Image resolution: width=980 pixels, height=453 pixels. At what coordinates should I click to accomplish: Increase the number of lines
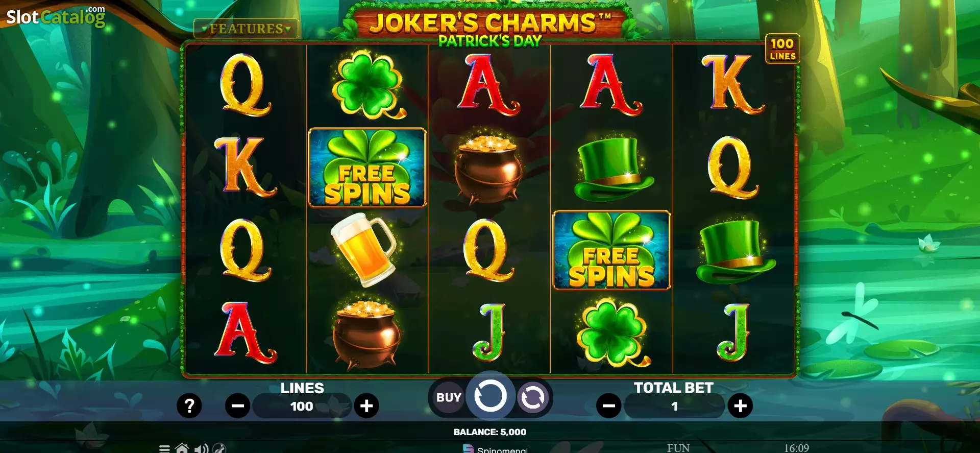tap(366, 406)
